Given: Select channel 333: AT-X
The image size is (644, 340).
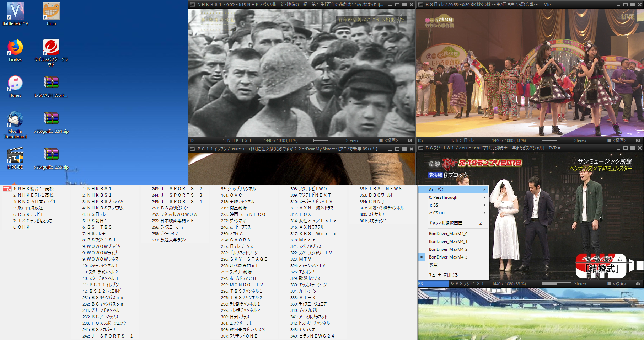Looking at the screenshot, I should (x=303, y=298).
